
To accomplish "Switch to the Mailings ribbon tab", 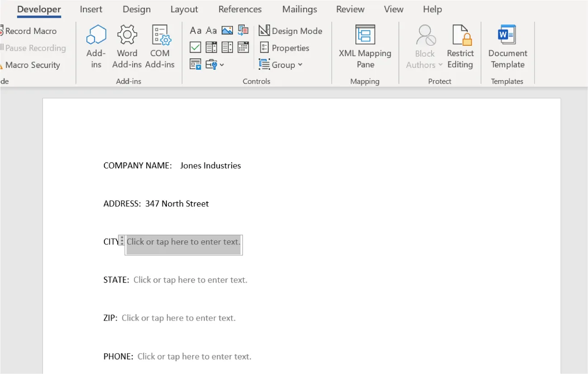I will 299,9.
